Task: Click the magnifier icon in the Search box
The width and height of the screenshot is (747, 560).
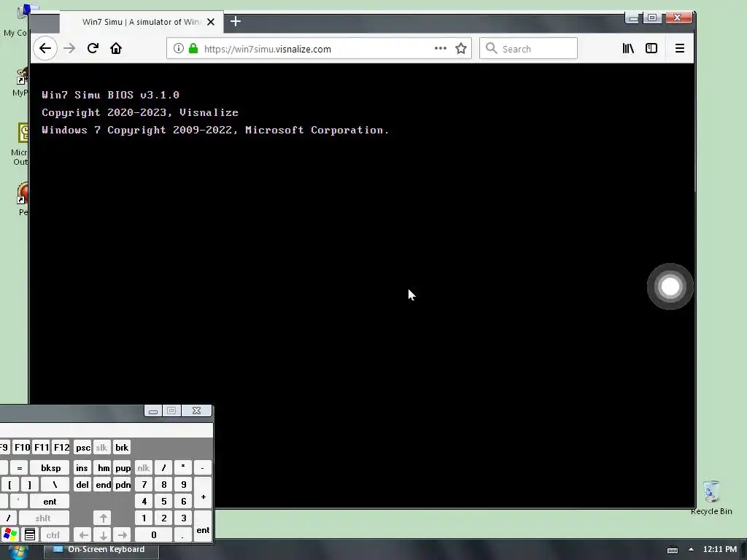Action: (x=491, y=48)
